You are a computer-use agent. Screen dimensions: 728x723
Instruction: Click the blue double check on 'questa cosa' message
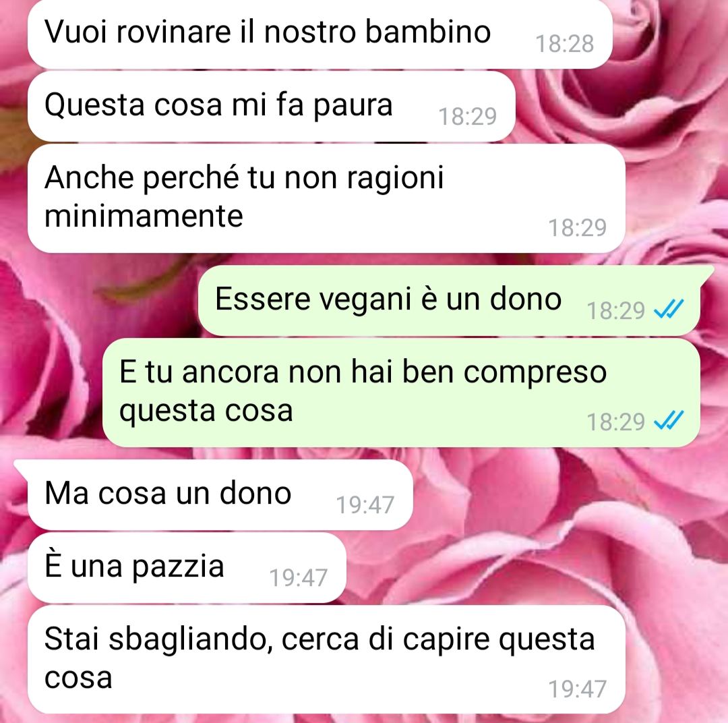click(x=669, y=420)
